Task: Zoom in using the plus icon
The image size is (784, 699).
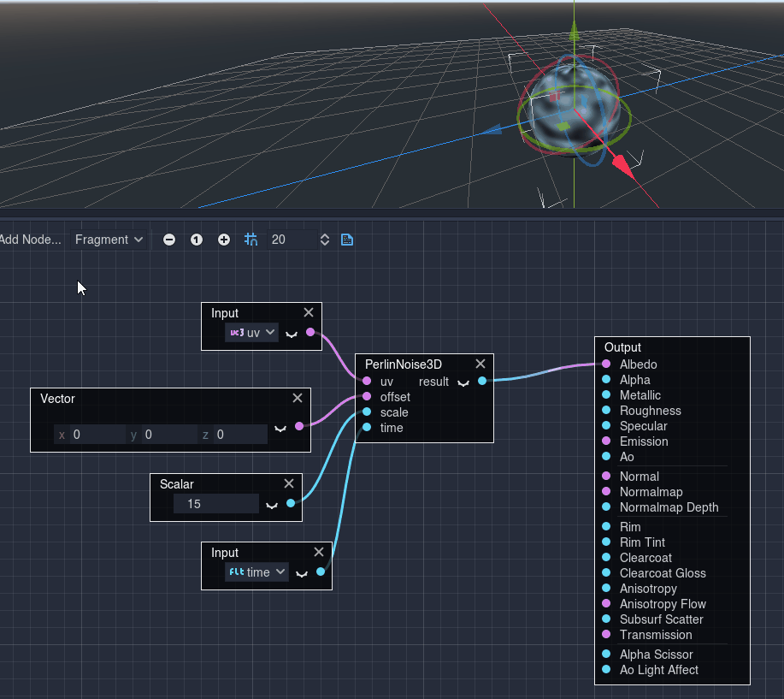Action: (223, 240)
